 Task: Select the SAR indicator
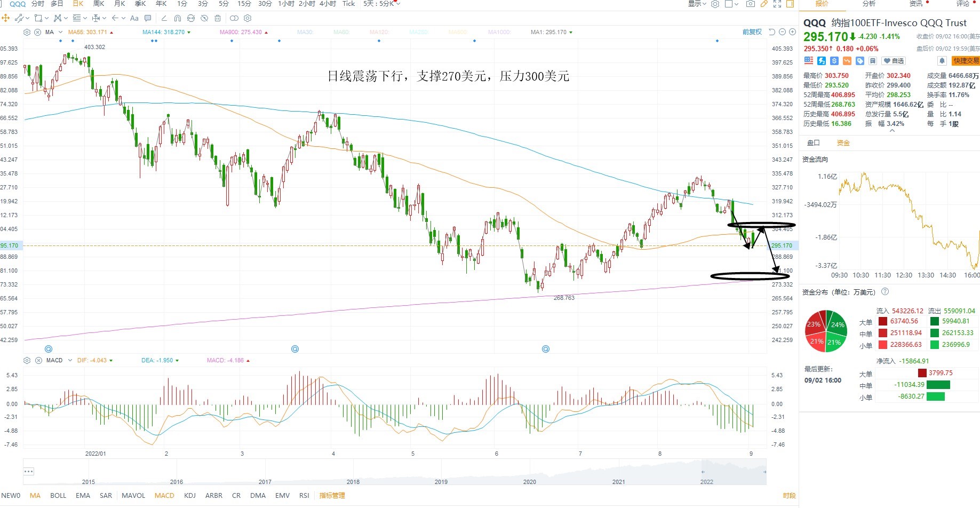(x=106, y=495)
